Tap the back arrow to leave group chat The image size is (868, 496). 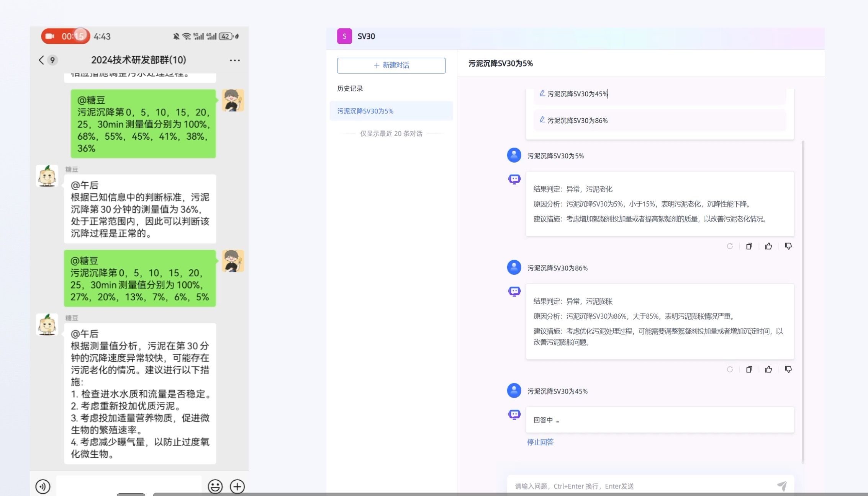pyautogui.click(x=41, y=60)
